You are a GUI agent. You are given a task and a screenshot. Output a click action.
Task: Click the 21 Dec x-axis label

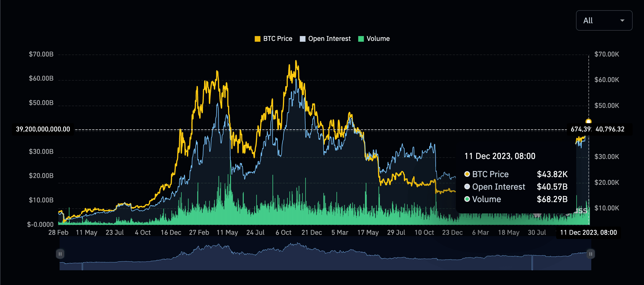coord(312,232)
